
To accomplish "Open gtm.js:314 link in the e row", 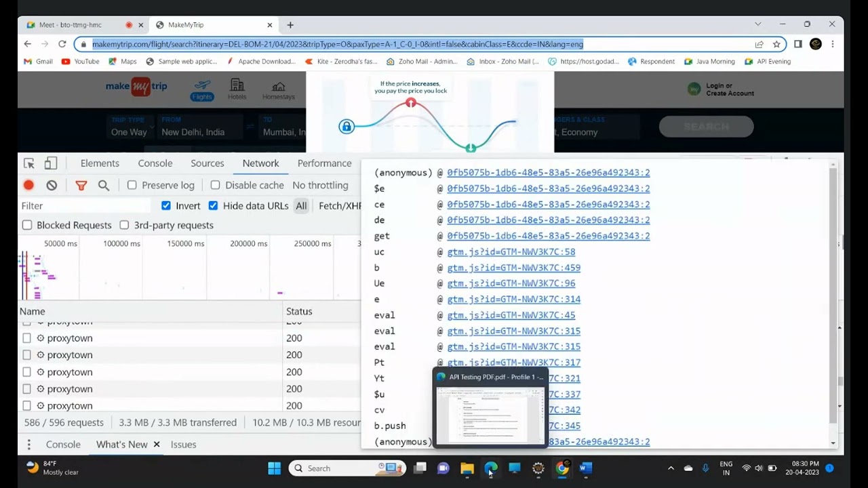I will tap(514, 300).
